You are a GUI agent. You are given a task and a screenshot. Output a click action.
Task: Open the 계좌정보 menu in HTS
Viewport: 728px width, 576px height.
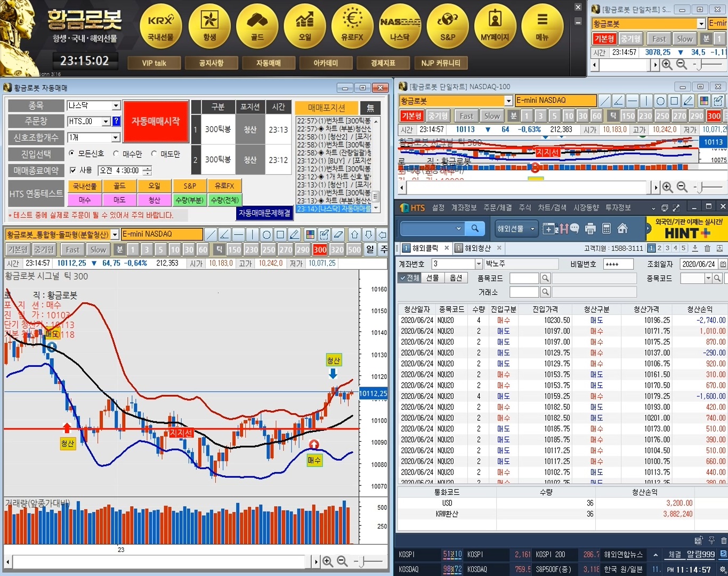[464, 207]
